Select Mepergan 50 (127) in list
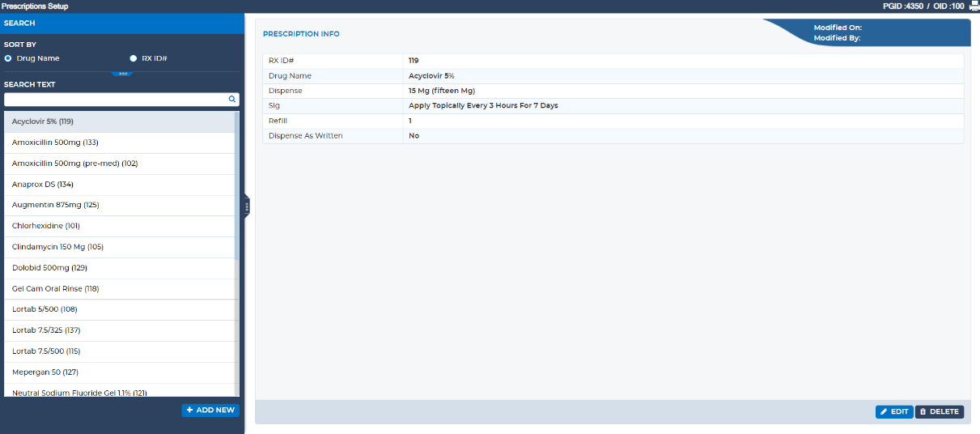This screenshot has width=980, height=434. 45,372
